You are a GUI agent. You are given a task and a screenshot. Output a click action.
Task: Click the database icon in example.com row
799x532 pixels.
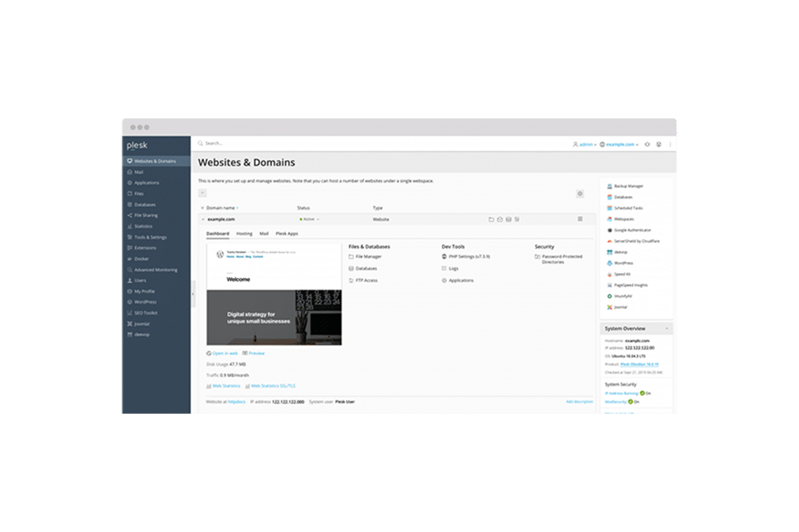tap(508, 219)
